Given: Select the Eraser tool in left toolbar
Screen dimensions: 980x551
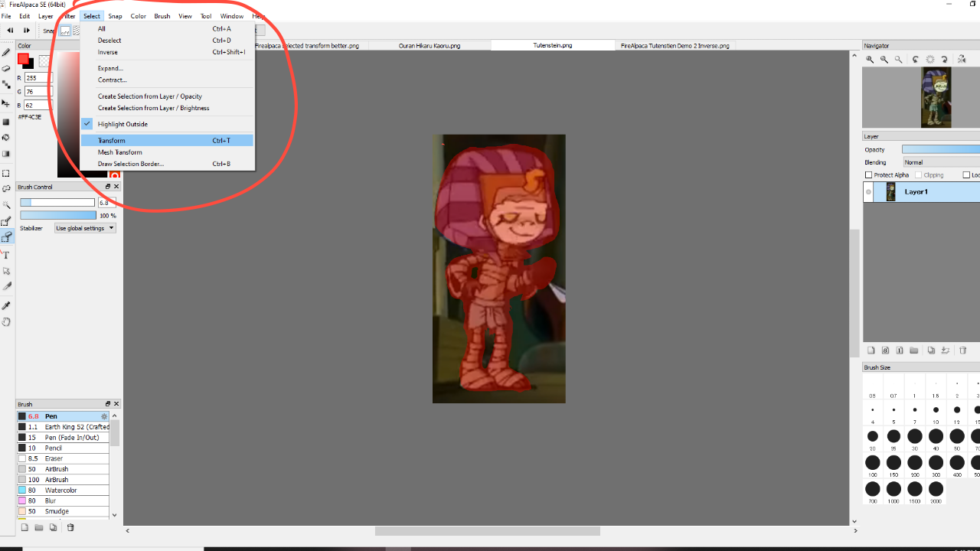Looking at the screenshot, I should (x=6, y=68).
